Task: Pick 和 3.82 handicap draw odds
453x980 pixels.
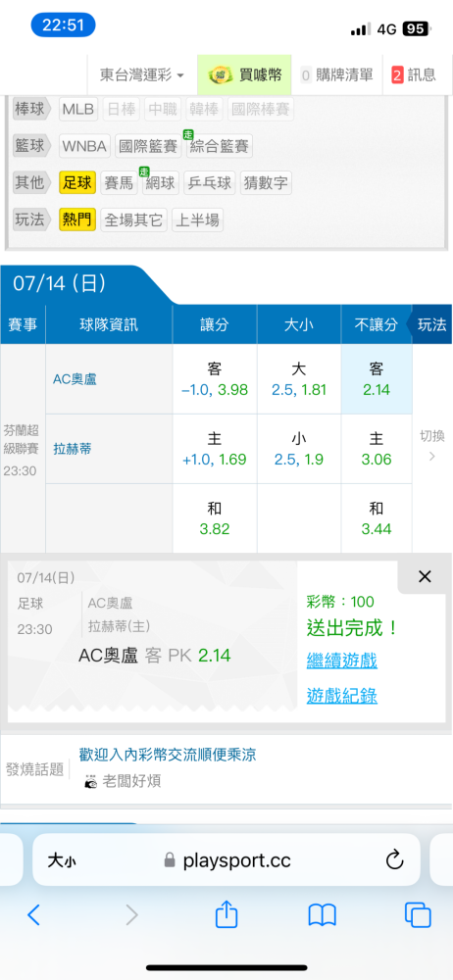Action: click(215, 518)
